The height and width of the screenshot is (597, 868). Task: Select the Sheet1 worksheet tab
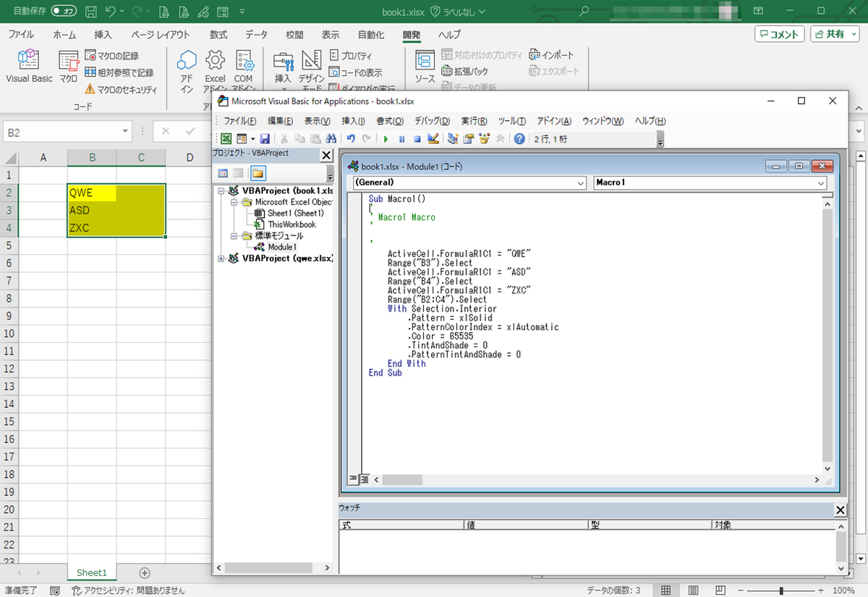tap(91, 572)
